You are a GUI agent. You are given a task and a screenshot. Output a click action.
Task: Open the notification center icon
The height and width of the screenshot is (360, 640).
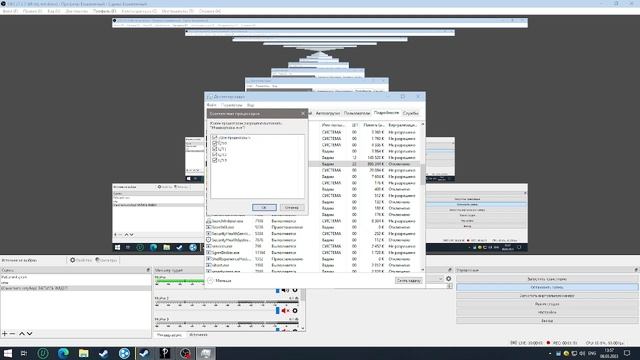(x=627, y=353)
